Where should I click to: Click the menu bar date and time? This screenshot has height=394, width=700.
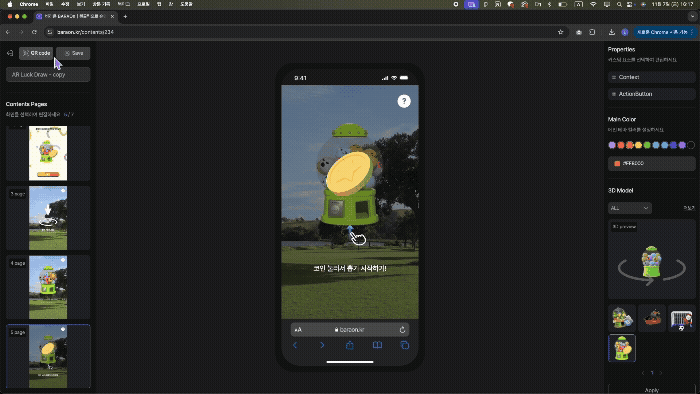pyautogui.click(x=673, y=4)
